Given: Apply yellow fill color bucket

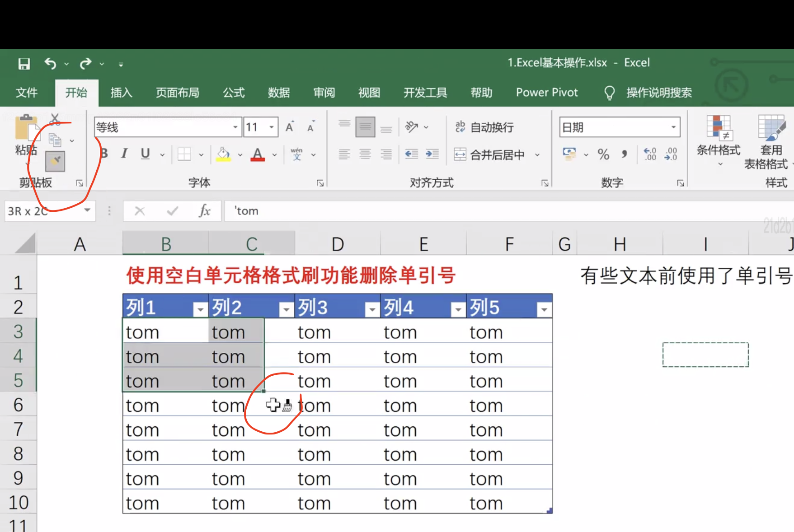Looking at the screenshot, I should tap(223, 154).
